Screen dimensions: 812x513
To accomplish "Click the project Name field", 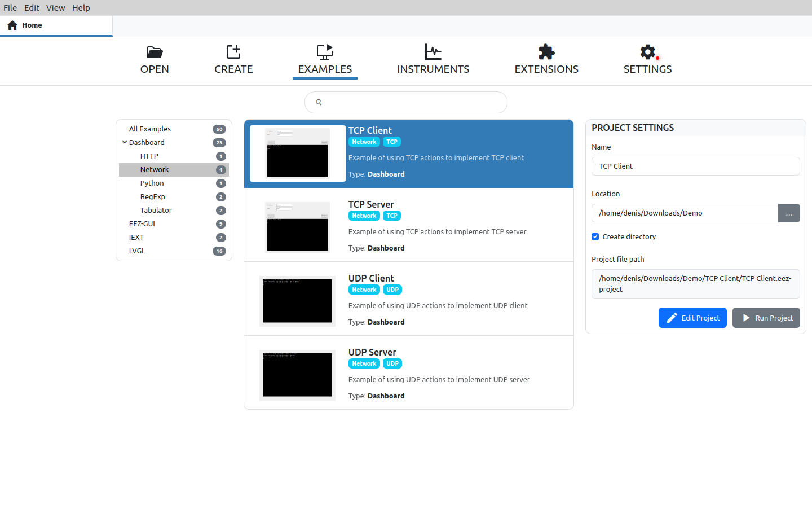I will 696,166.
